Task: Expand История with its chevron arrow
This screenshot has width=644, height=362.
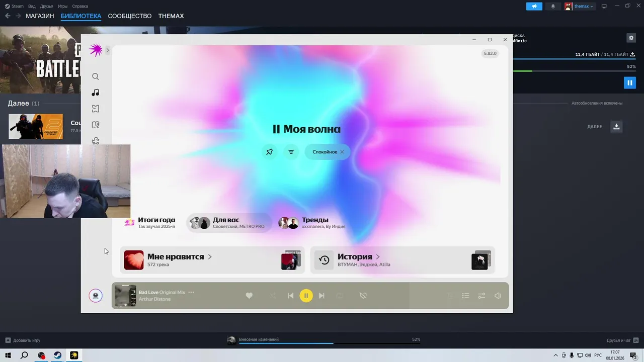Action: coord(378,257)
